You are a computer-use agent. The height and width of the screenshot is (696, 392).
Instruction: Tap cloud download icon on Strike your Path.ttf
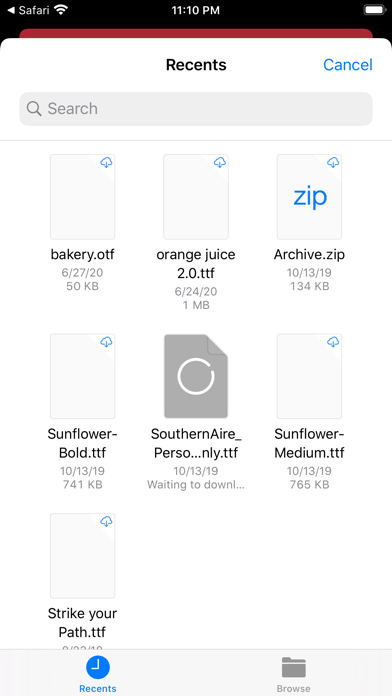pyautogui.click(x=107, y=522)
